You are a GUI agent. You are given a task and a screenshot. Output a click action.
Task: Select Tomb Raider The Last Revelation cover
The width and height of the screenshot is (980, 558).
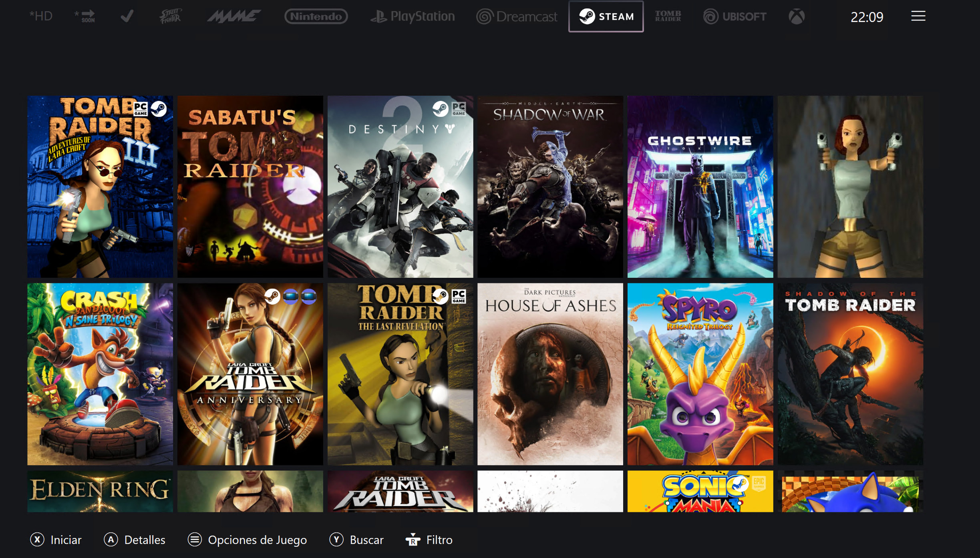pos(400,374)
